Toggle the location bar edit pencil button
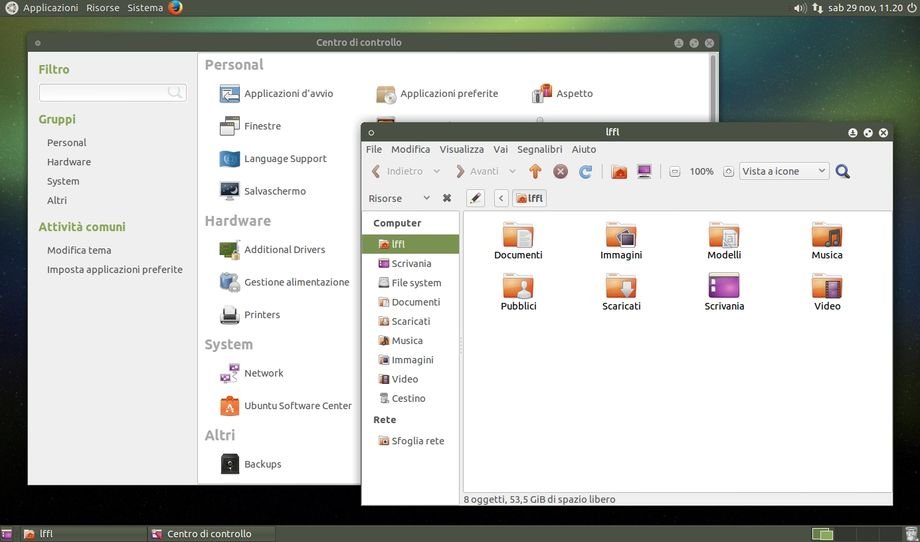920x542 pixels. [475, 198]
